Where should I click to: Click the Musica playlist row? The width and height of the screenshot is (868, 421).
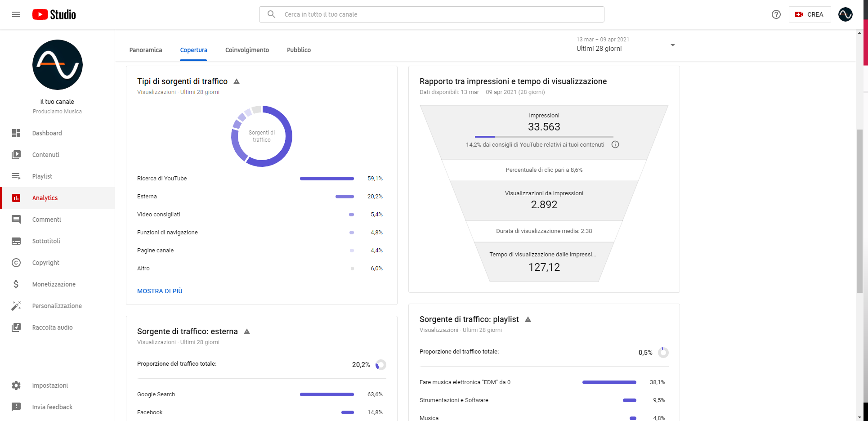coord(544,417)
